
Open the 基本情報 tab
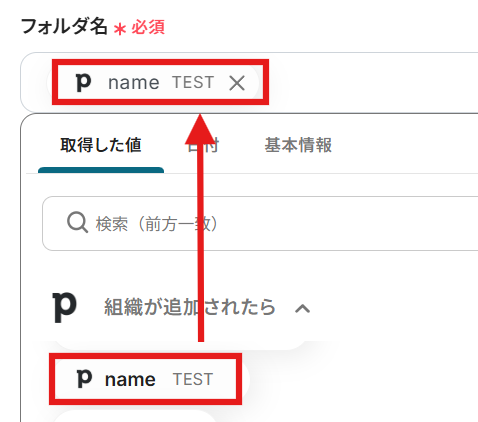coord(298,145)
